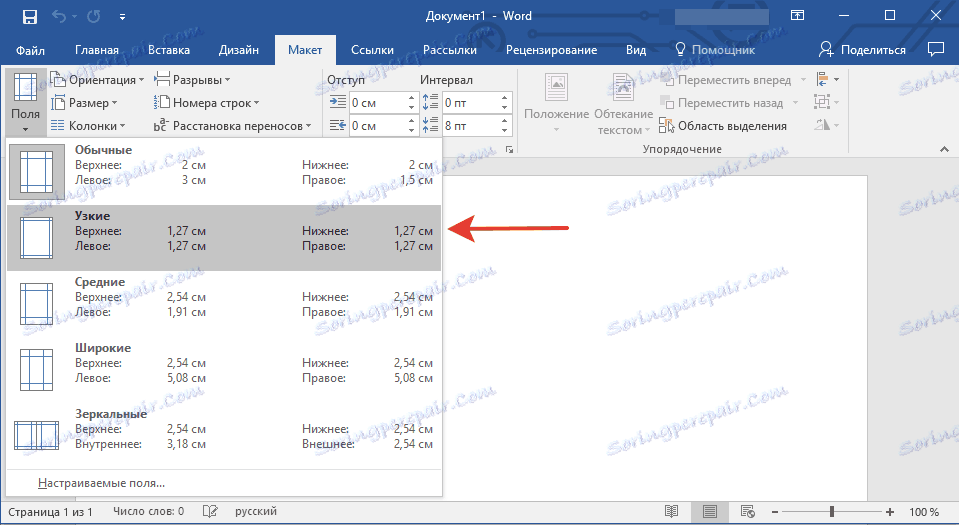Click the Save icon in quick access toolbar
This screenshot has height=525, width=959.
click(x=29, y=17)
